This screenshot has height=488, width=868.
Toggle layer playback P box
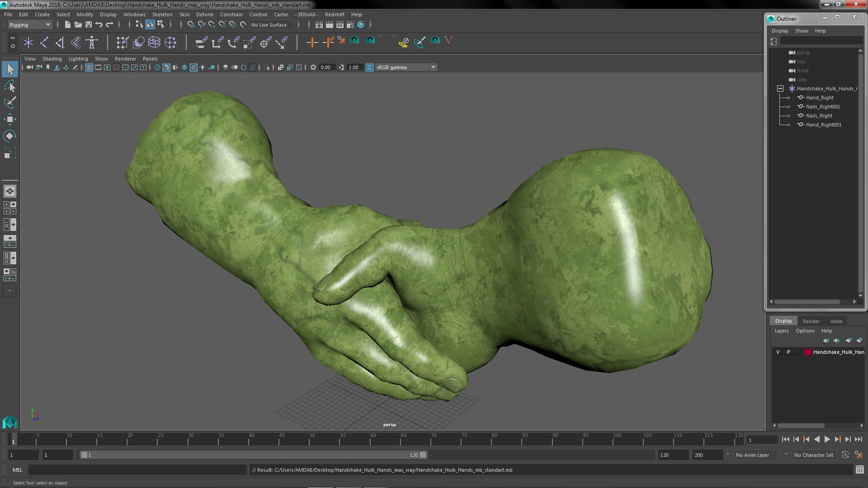[788, 352]
